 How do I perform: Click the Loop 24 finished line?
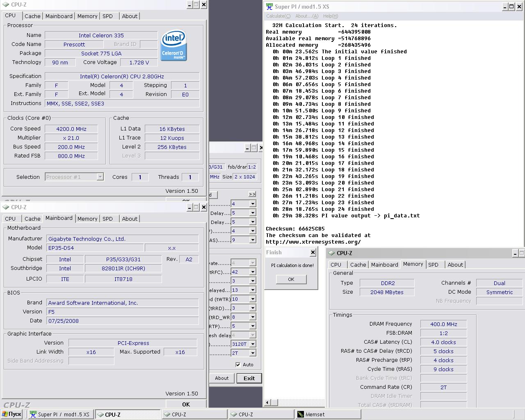[323, 209]
